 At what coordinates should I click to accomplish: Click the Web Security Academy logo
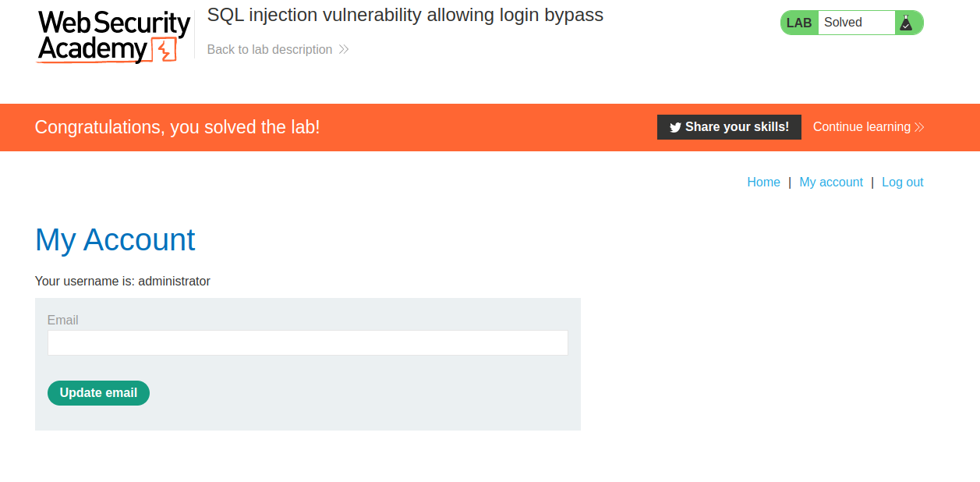click(113, 36)
